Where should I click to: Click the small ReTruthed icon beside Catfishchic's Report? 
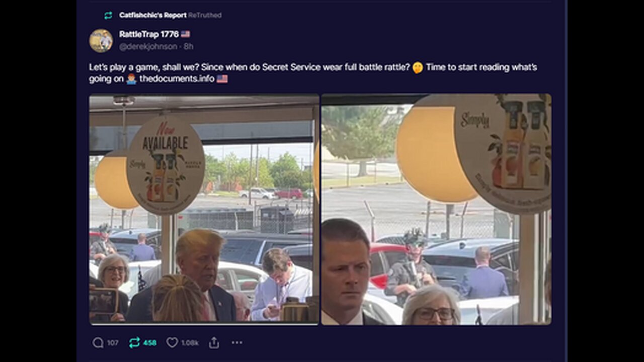[x=108, y=16]
